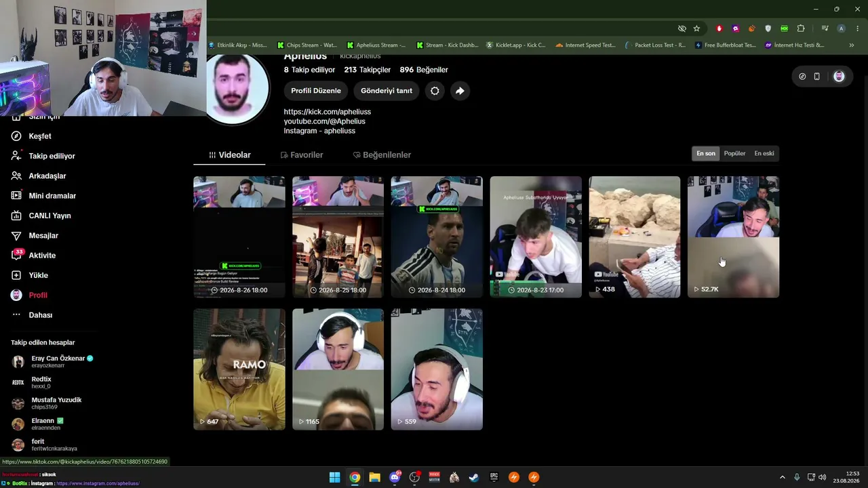Open the Profil avatar icon in sidebar
The image size is (868, 488).
coord(16,296)
